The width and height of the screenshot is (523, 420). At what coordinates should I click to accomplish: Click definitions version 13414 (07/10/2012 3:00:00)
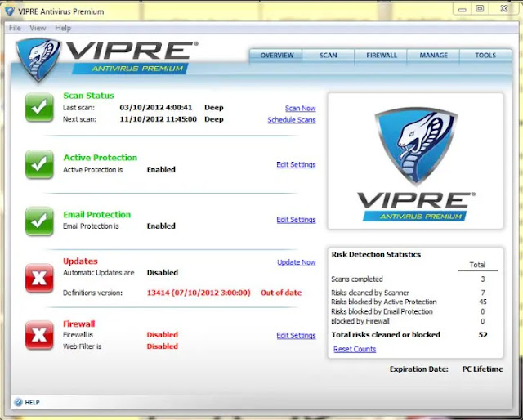[199, 293]
